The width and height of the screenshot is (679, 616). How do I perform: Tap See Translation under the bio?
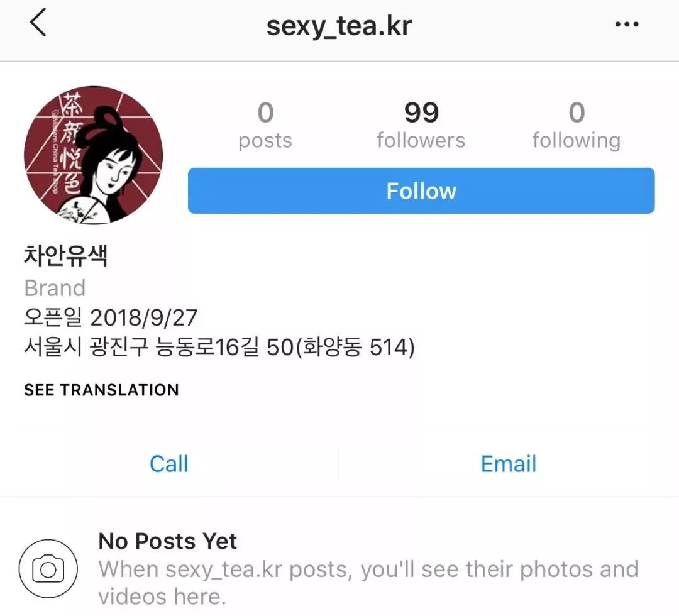pyautogui.click(x=101, y=390)
